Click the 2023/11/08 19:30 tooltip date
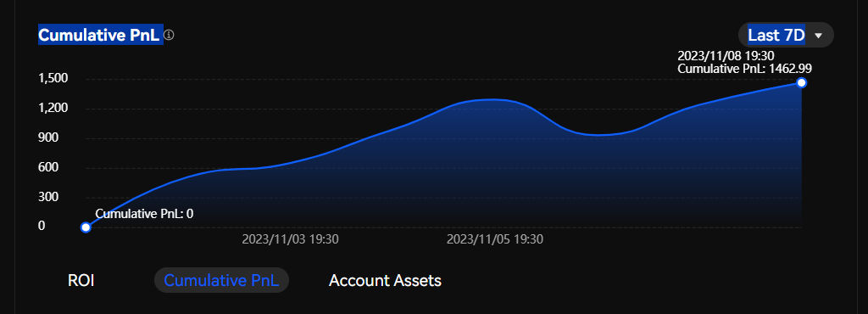Viewport: 868px width, 314px height. point(726,55)
